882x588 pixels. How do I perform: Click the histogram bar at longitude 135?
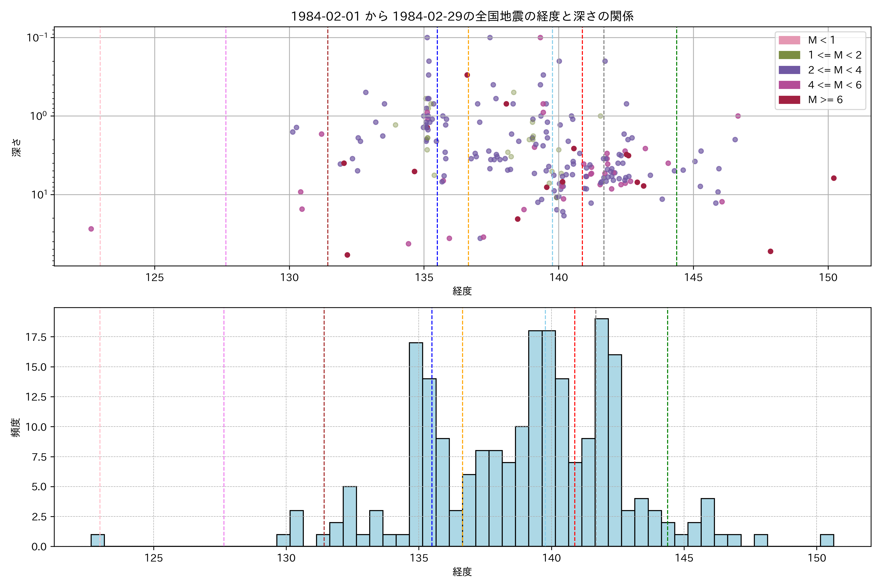tap(416, 444)
